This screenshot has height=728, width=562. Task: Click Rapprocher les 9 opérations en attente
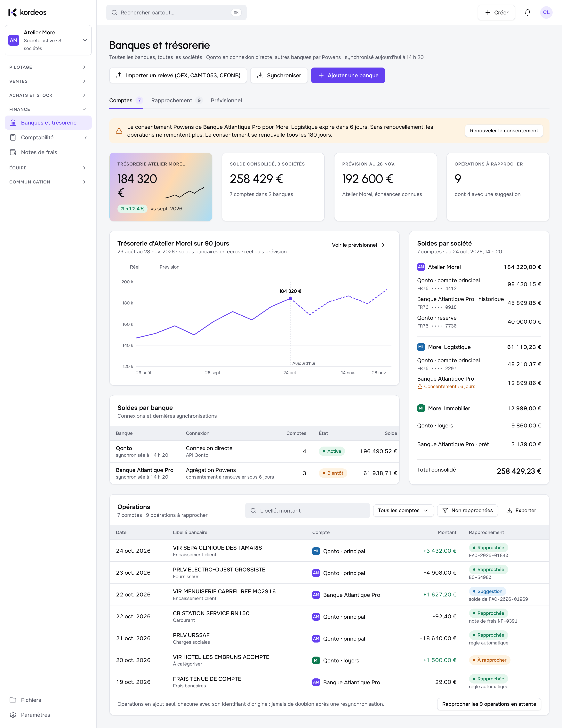489,704
